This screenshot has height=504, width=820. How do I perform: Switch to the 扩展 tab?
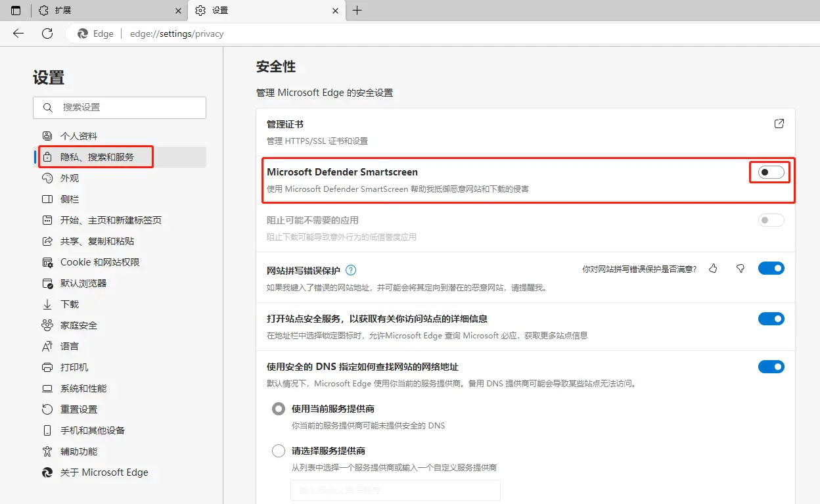(110, 11)
